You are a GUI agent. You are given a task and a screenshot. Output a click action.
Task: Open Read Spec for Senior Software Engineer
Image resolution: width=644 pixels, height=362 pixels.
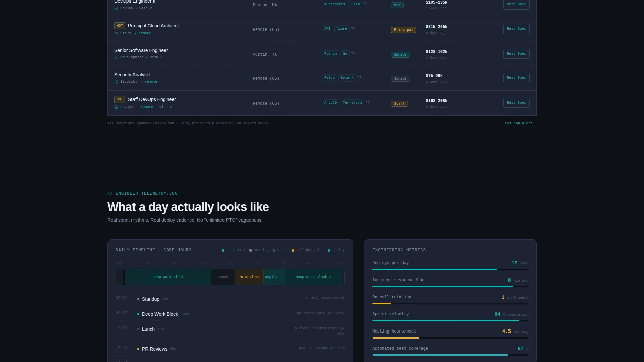516,54
